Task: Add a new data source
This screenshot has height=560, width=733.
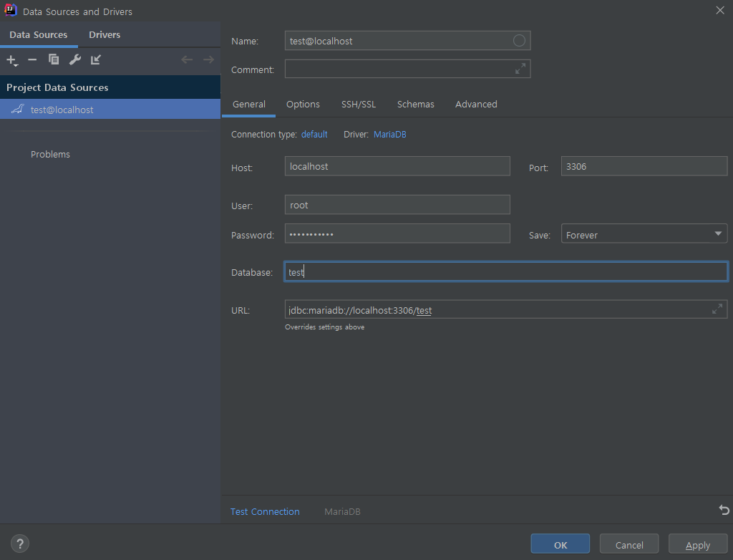Action: pyautogui.click(x=9, y=60)
